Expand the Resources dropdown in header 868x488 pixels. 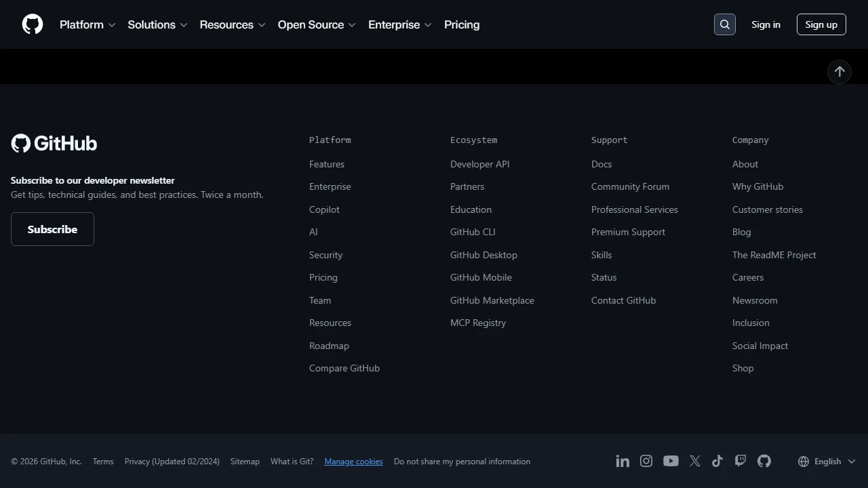point(233,24)
